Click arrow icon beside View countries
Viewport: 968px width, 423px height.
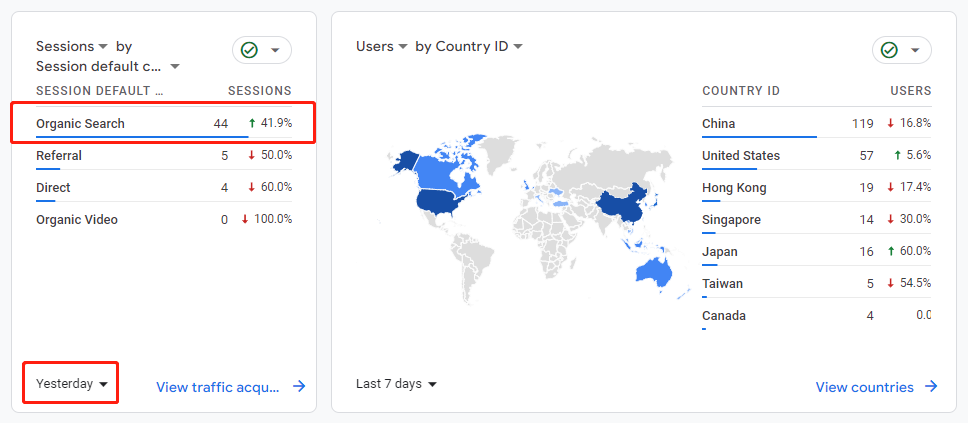pos(931,387)
